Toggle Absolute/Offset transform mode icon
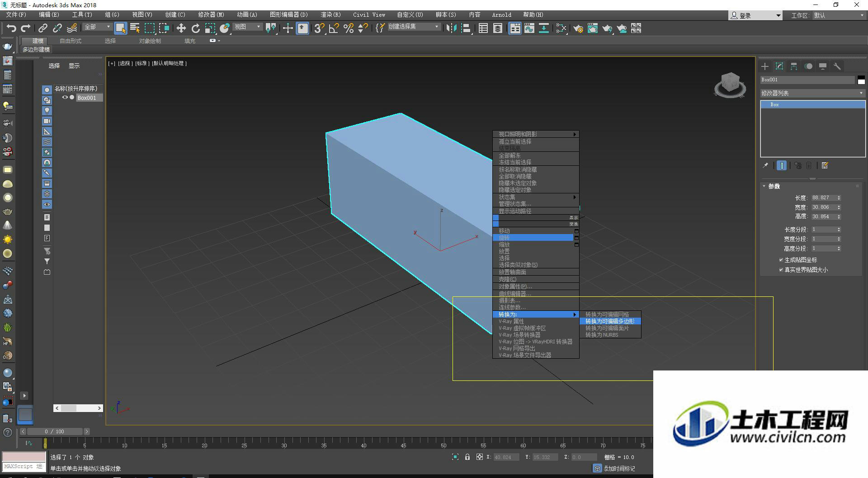This screenshot has height=478, width=868. pos(480,457)
